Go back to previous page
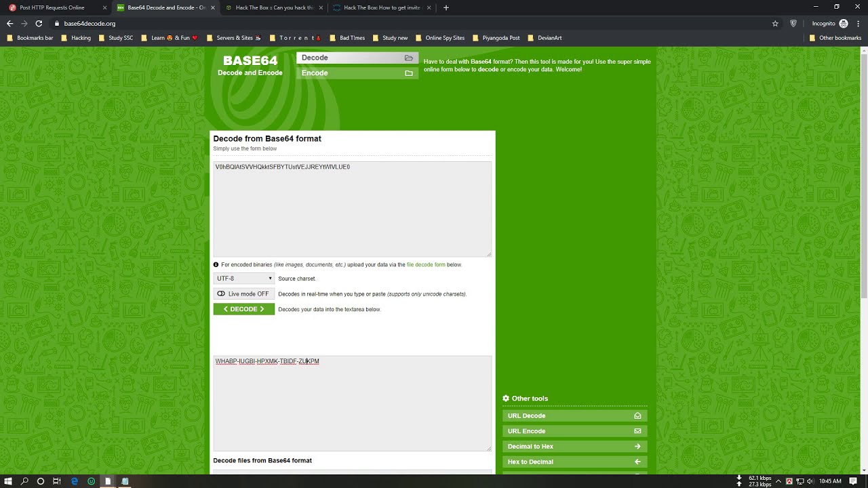This screenshot has height=488, width=868. (x=9, y=23)
